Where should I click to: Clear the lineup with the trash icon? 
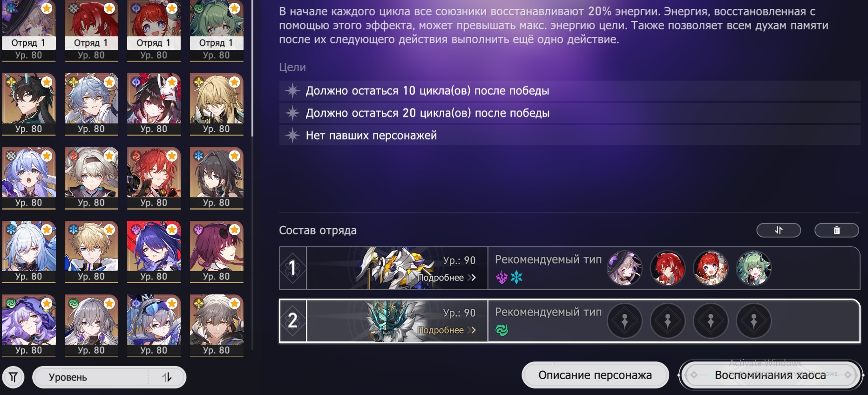tap(836, 230)
